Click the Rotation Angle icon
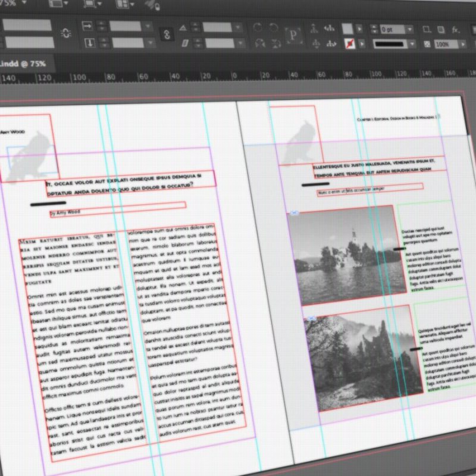Image resolution: width=476 pixels, height=476 pixels. pos(183,28)
